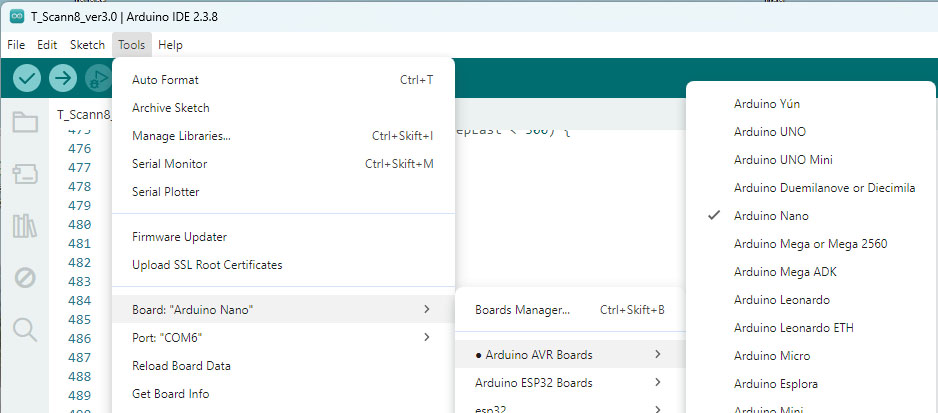
Task: Select Arduino Mega or Mega 2560
Action: click(811, 244)
